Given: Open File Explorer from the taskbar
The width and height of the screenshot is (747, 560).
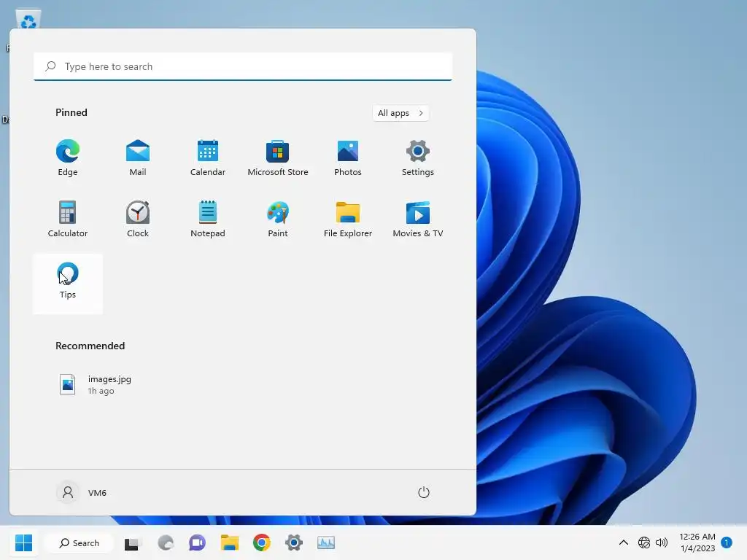Looking at the screenshot, I should (x=230, y=542).
